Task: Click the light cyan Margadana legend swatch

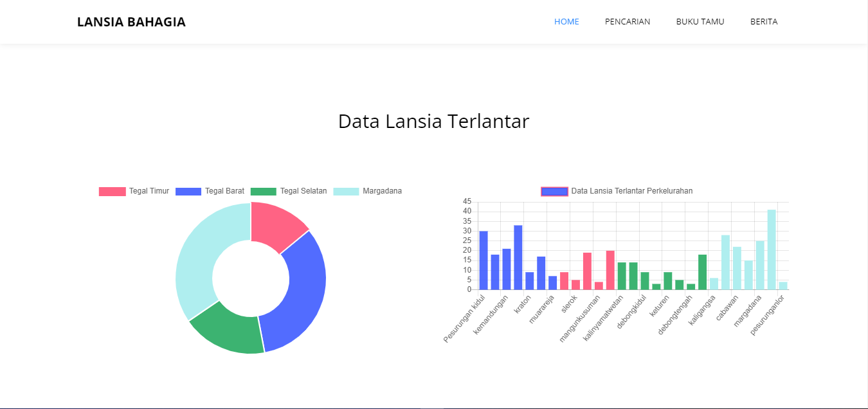Action: coord(347,191)
